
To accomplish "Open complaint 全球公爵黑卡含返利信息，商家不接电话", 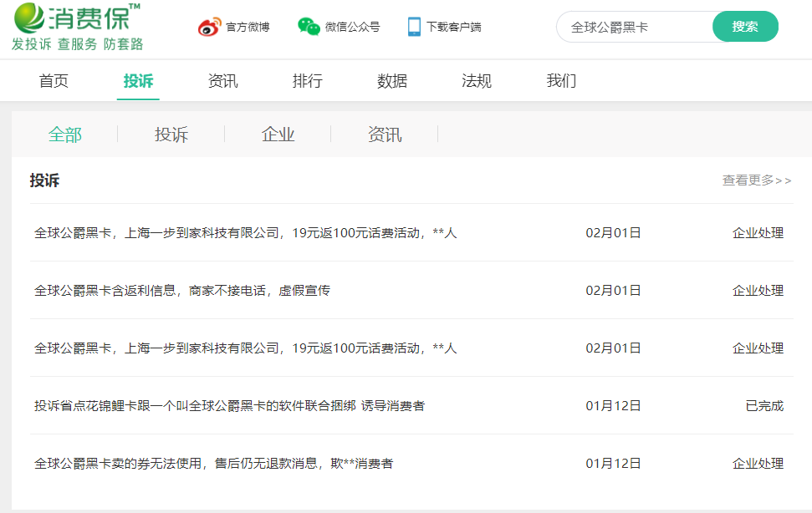I will pyautogui.click(x=182, y=291).
